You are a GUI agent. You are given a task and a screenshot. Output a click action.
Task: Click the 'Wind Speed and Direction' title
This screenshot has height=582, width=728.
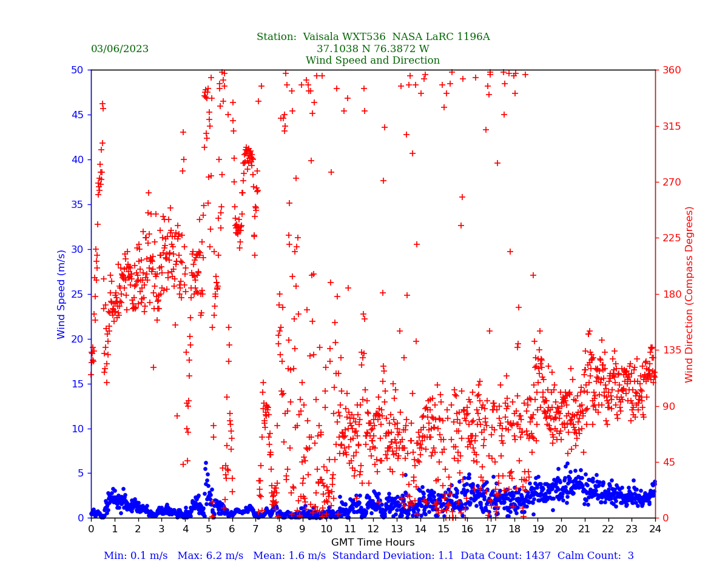(372, 61)
